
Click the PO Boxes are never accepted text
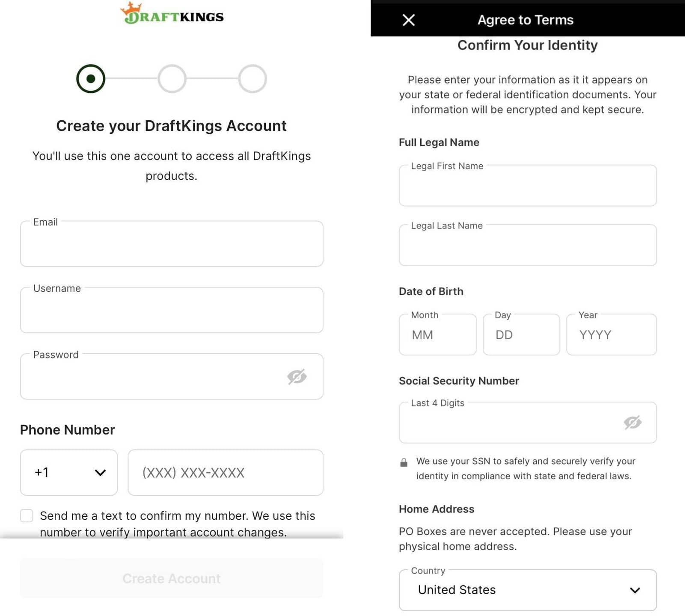pyautogui.click(x=515, y=539)
